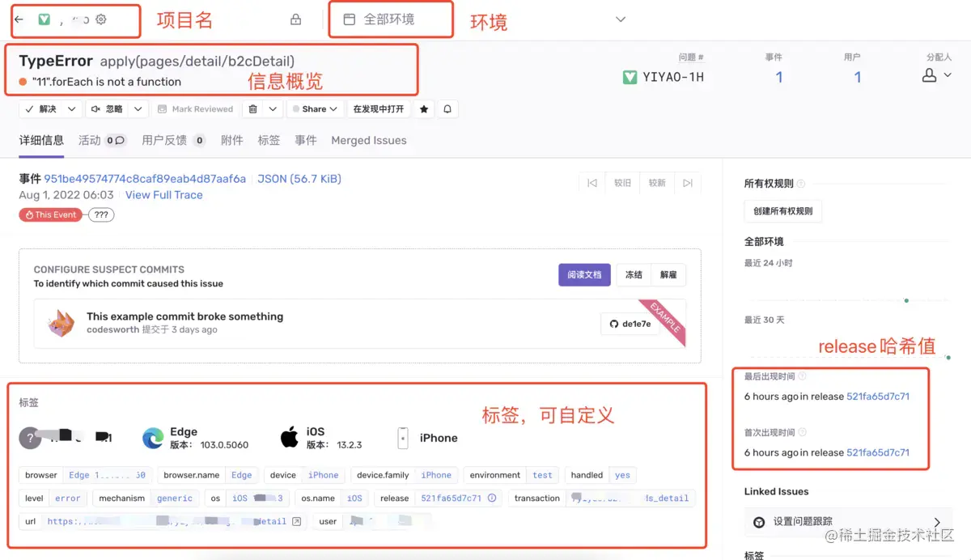Open the Share dropdown

(x=314, y=108)
